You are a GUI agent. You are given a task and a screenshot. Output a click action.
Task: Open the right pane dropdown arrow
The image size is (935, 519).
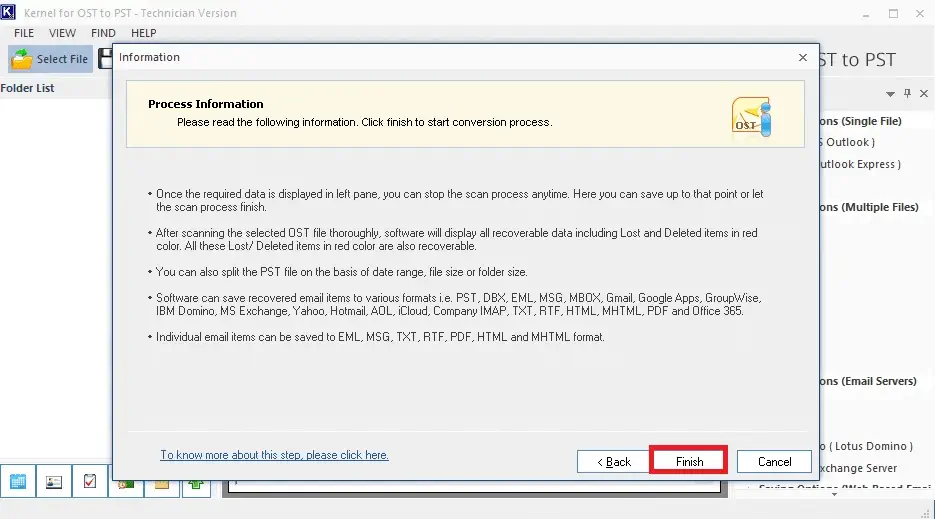click(890, 94)
